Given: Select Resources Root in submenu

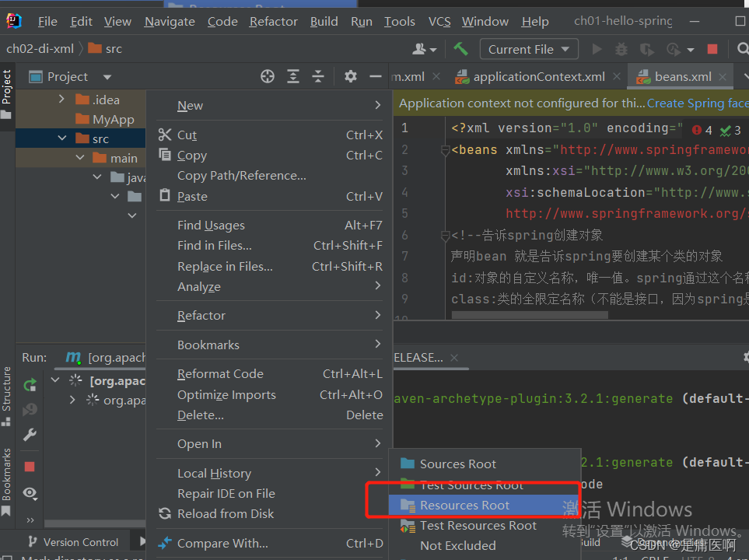Looking at the screenshot, I should coord(485,505).
